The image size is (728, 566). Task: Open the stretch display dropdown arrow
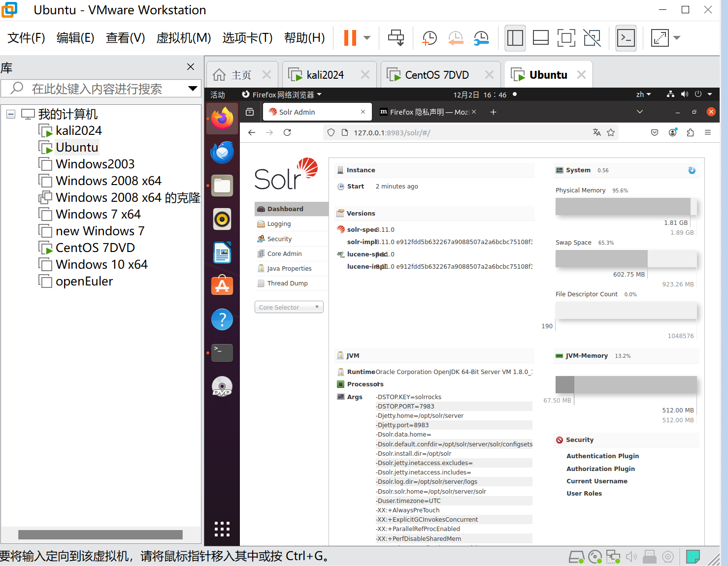(x=677, y=38)
